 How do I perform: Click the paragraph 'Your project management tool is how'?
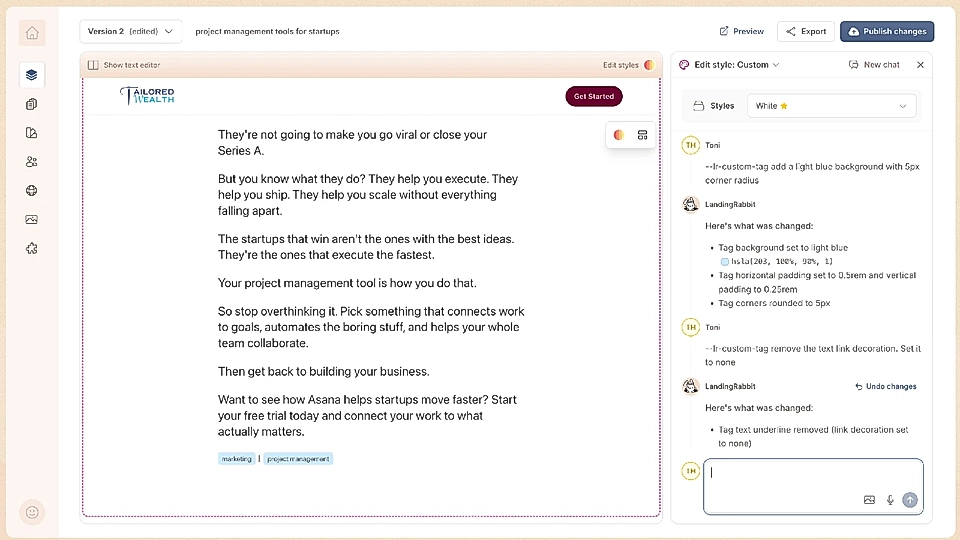pyautogui.click(x=347, y=283)
